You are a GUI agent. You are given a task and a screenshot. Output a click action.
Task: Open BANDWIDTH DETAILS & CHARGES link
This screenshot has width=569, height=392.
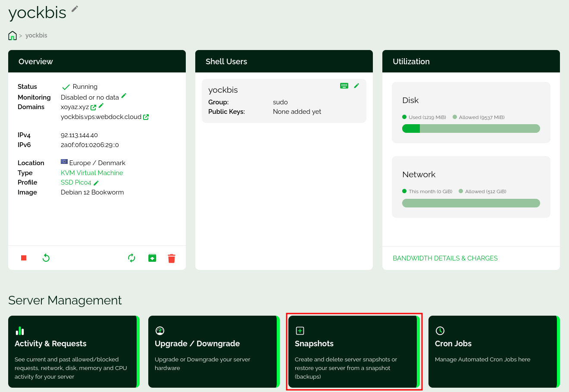tap(445, 258)
